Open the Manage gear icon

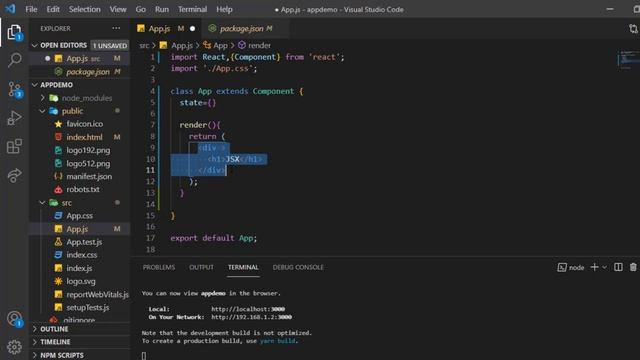pos(14,347)
